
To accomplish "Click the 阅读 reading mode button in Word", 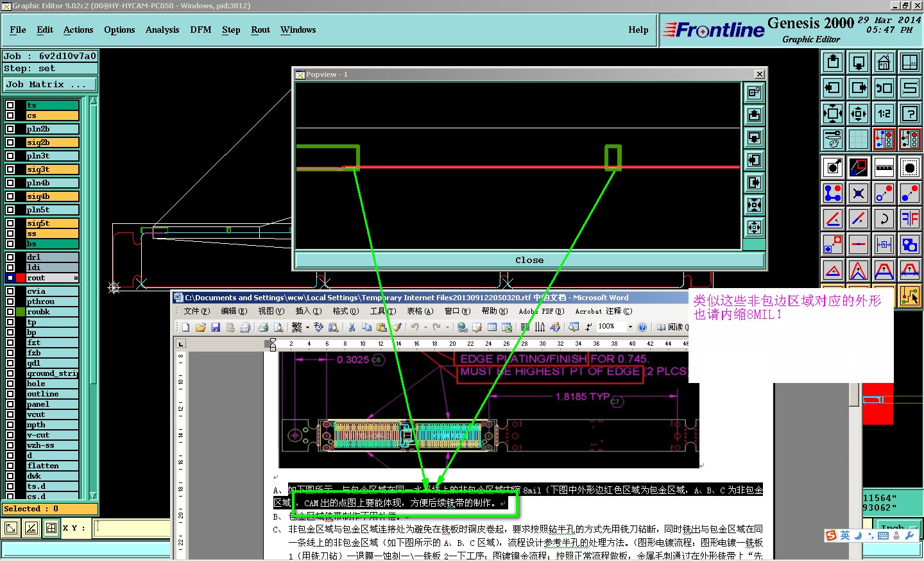I will (x=672, y=327).
